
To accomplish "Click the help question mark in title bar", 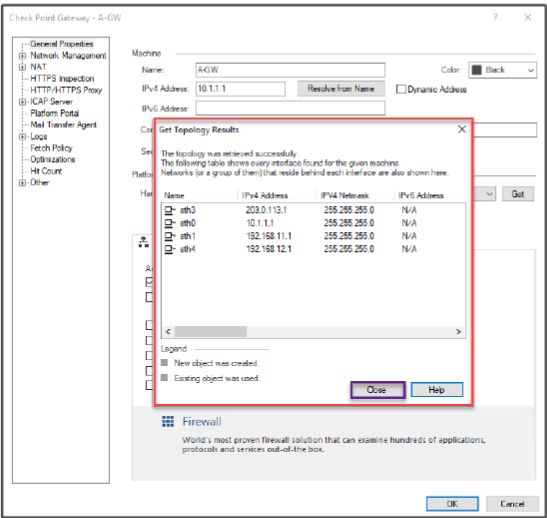I will point(495,17).
